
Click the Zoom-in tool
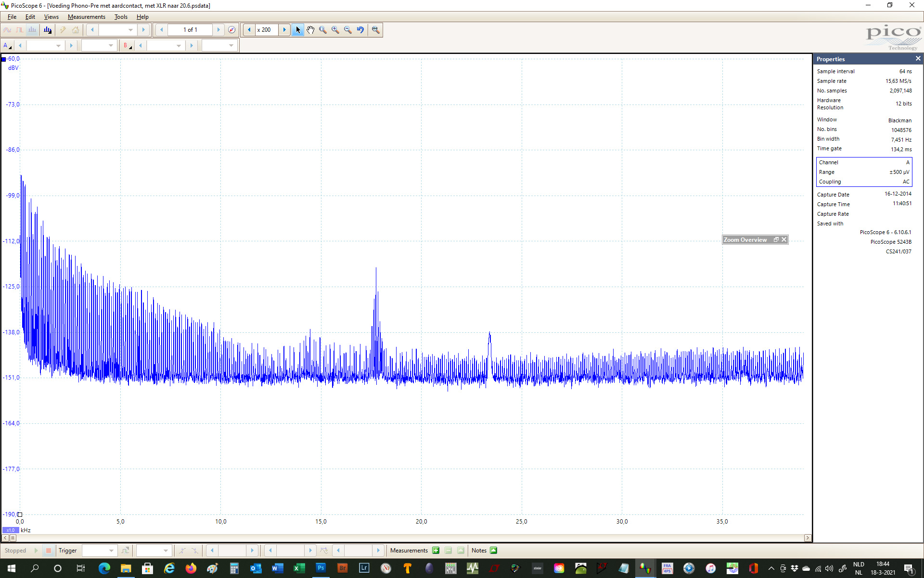click(x=335, y=30)
